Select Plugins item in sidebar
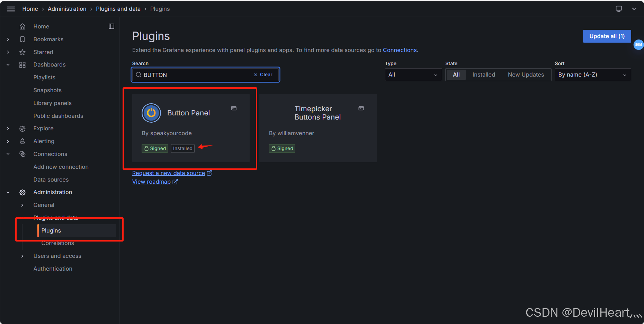The width and height of the screenshot is (644, 324). tap(77, 231)
